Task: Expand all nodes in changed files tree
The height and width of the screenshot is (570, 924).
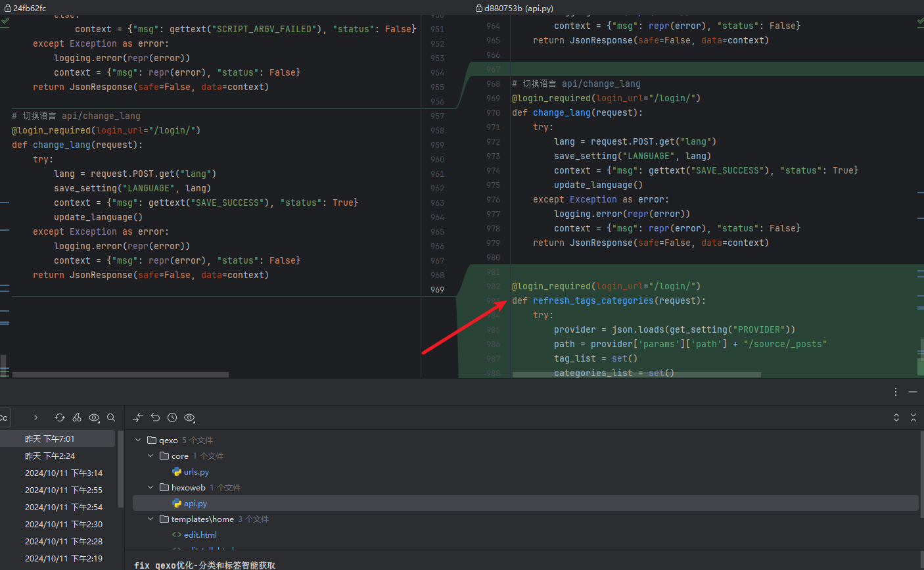Action: 896,417
